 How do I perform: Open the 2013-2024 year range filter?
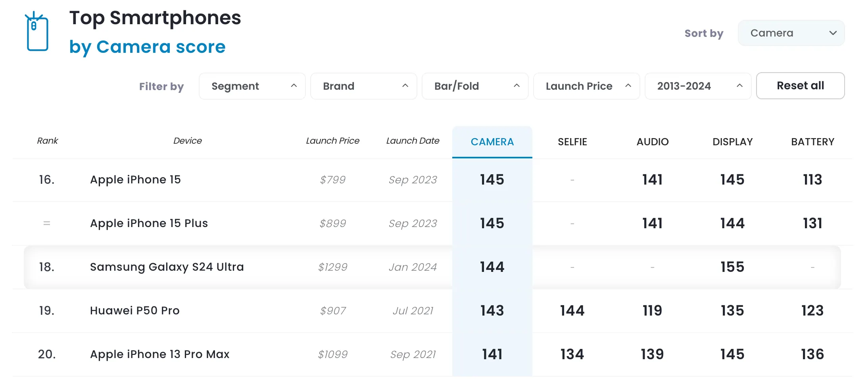(698, 86)
